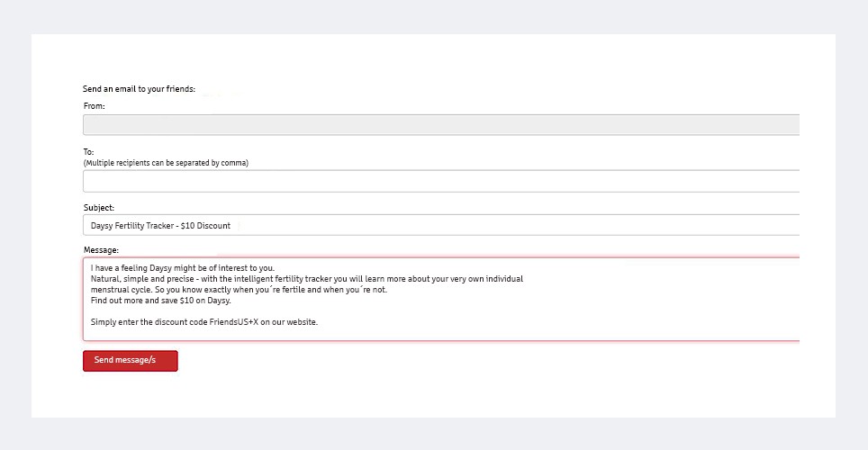Click the 'Subject:' label

pos(98,208)
